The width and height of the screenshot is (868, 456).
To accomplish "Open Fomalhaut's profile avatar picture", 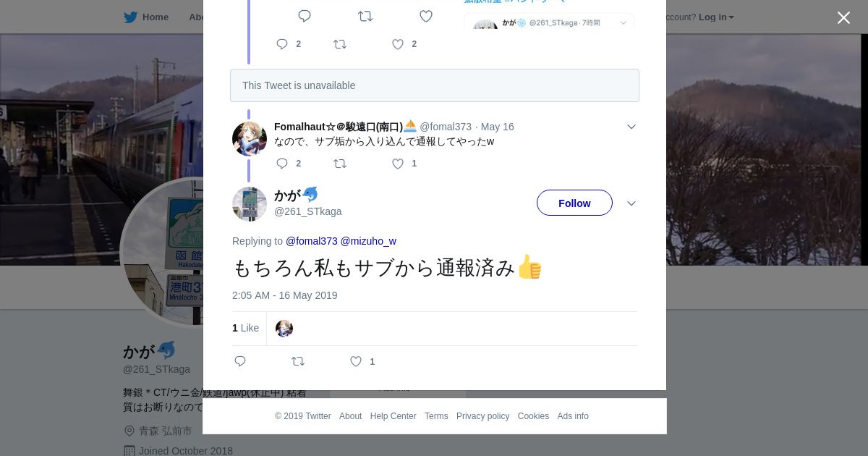I will [250, 139].
